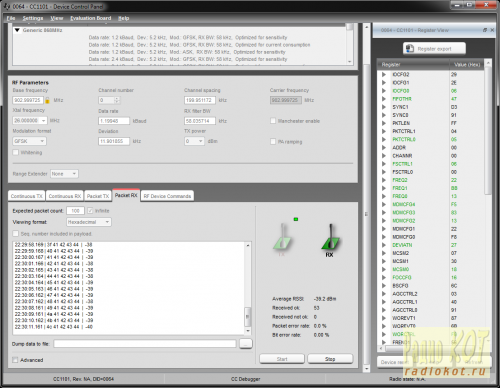Toggle Seq. number included in payload

(16, 234)
